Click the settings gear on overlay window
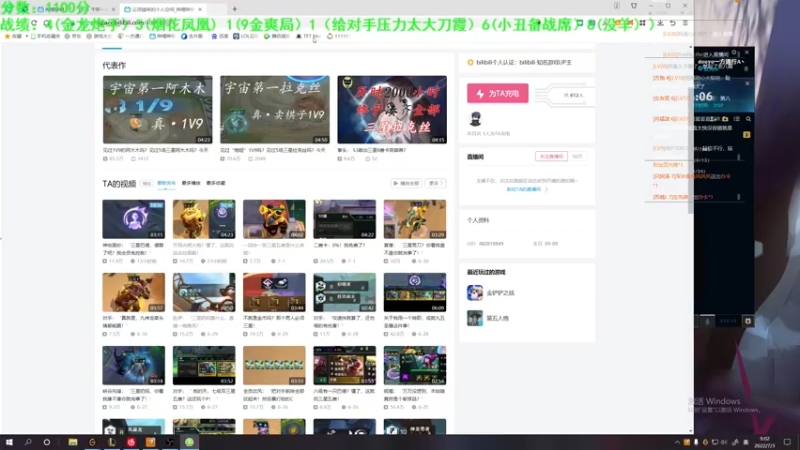The height and width of the screenshot is (450, 800). (x=734, y=52)
